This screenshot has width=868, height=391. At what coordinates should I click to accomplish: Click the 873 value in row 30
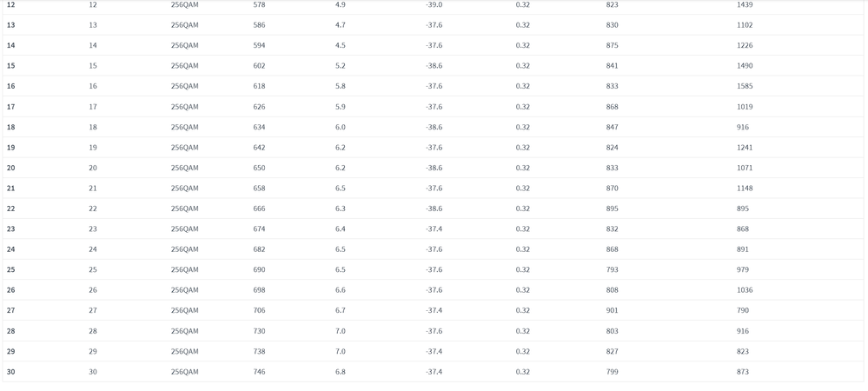pyautogui.click(x=743, y=372)
